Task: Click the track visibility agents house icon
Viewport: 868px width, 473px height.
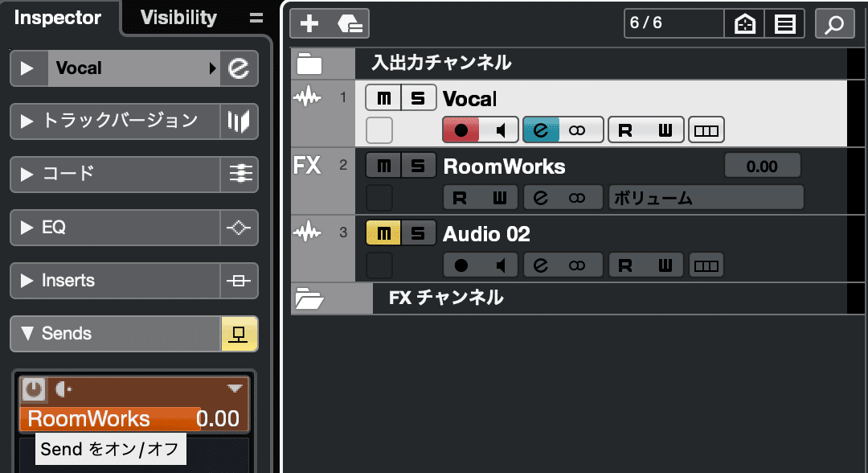Action: [x=744, y=24]
